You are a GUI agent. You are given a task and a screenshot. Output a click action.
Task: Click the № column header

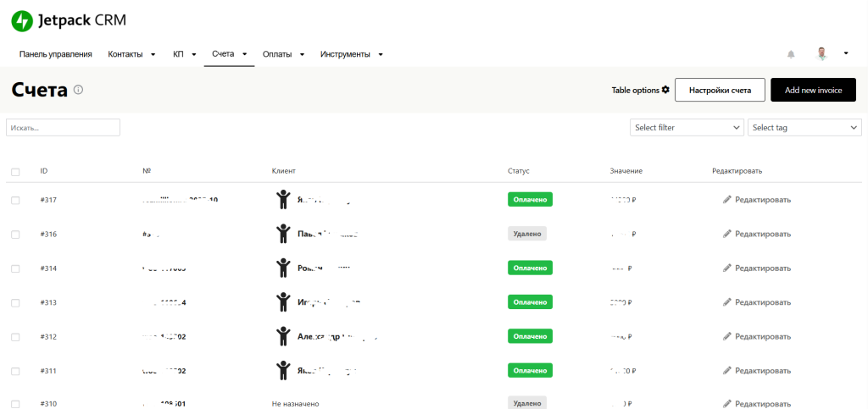pyautogui.click(x=147, y=171)
